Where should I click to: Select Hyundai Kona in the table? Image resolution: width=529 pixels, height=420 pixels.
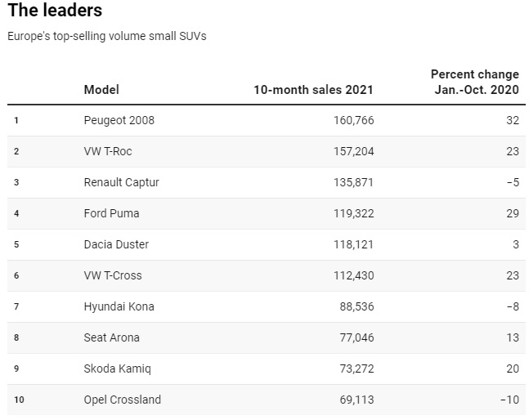pyautogui.click(x=119, y=306)
